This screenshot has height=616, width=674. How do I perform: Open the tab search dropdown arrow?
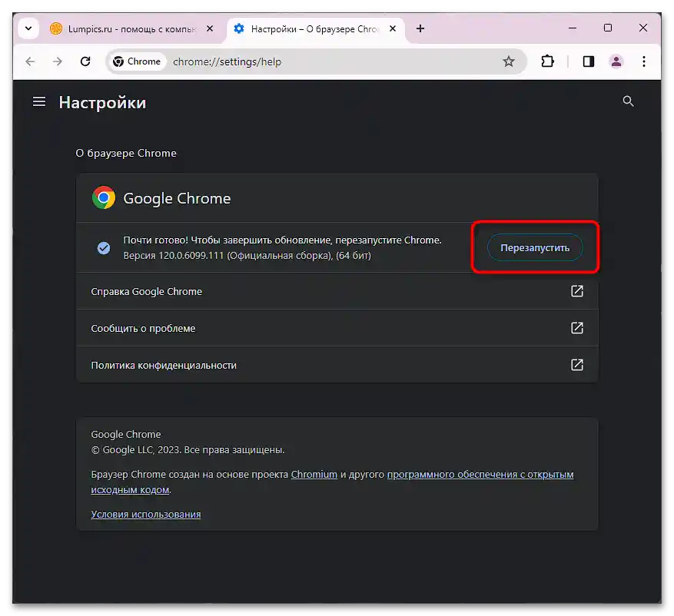click(28, 28)
